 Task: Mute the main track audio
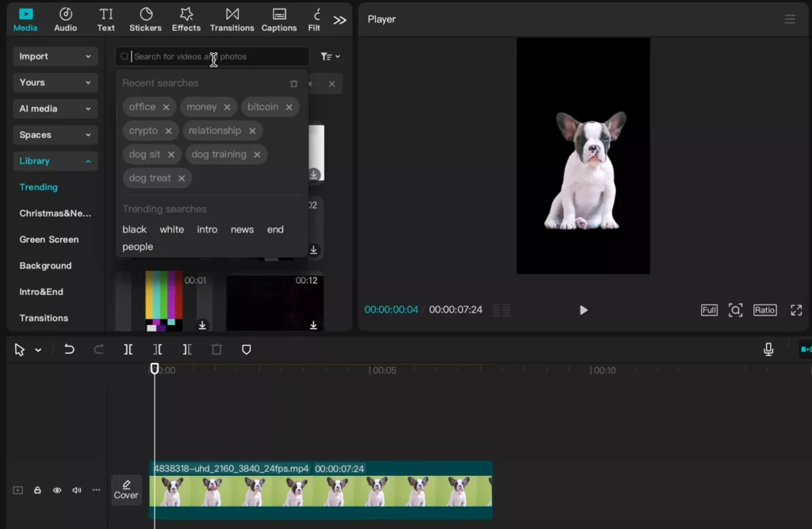77,490
